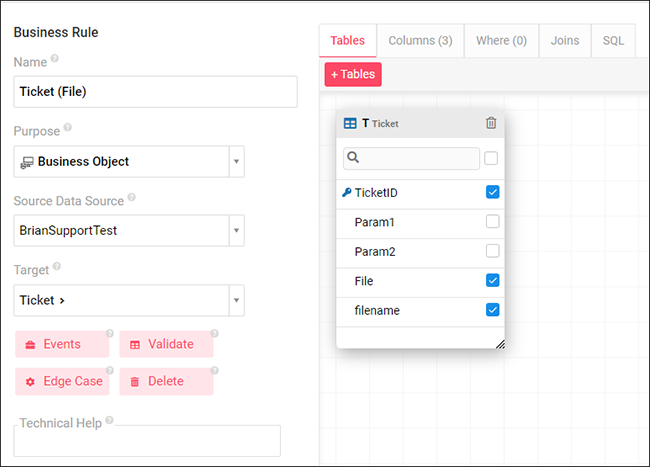Viewport: 650px width, 467px height.
Task: Enable the Param1 column checkbox
Action: pos(492,222)
